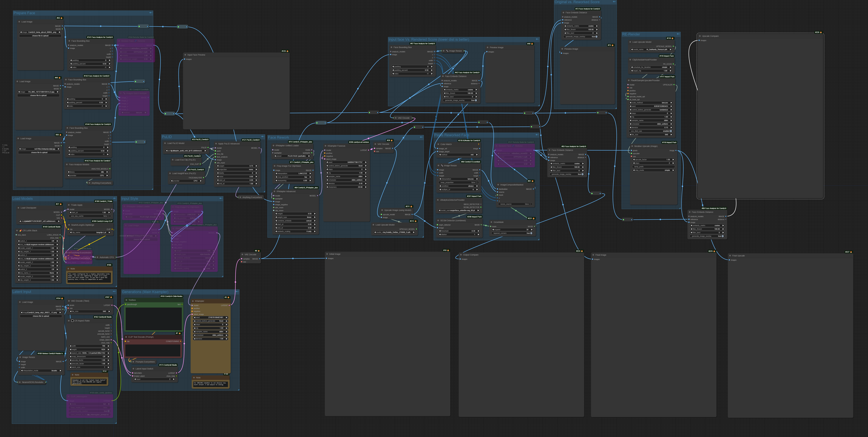Click the pin icon on Input Style group
Viewport: 868px width, 437px height.
coord(221,198)
